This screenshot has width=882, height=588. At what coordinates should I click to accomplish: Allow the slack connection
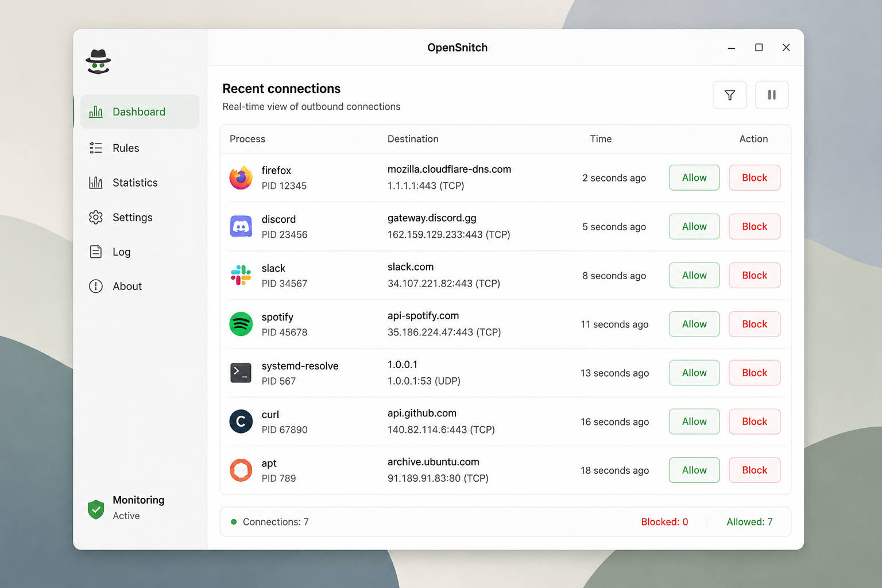(694, 275)
